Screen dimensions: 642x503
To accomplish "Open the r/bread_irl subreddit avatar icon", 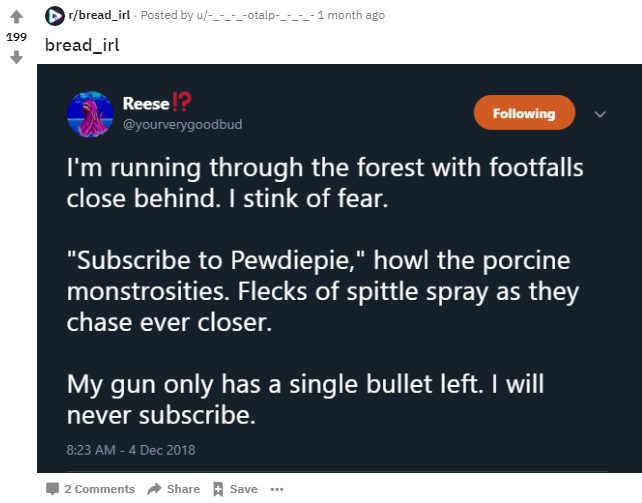I will coord(54,16).
